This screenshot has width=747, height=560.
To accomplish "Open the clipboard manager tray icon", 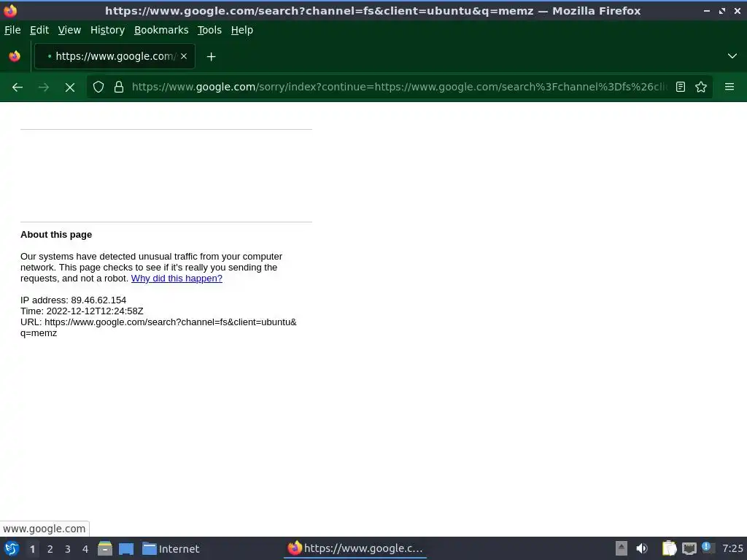I will (x=670, y=548).
